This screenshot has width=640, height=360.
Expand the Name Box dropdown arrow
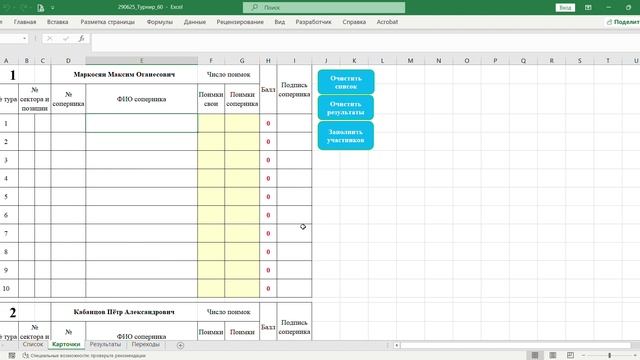click(24, 38)
